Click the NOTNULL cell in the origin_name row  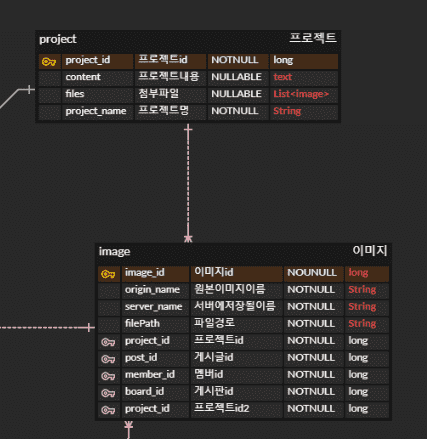[x=314, y=291]
